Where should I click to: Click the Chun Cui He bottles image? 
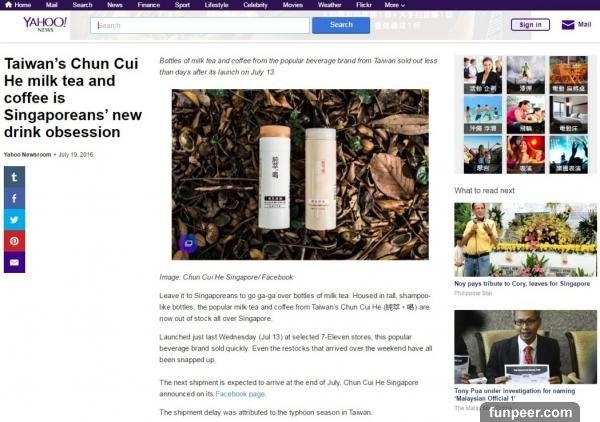pyautogui.click(x=300, y=175)
